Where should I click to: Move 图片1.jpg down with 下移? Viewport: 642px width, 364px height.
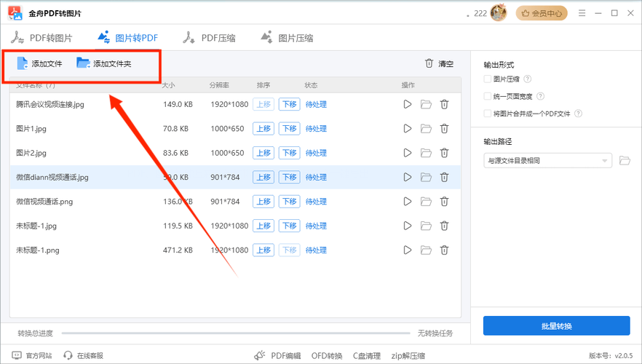tap(290, 129)
